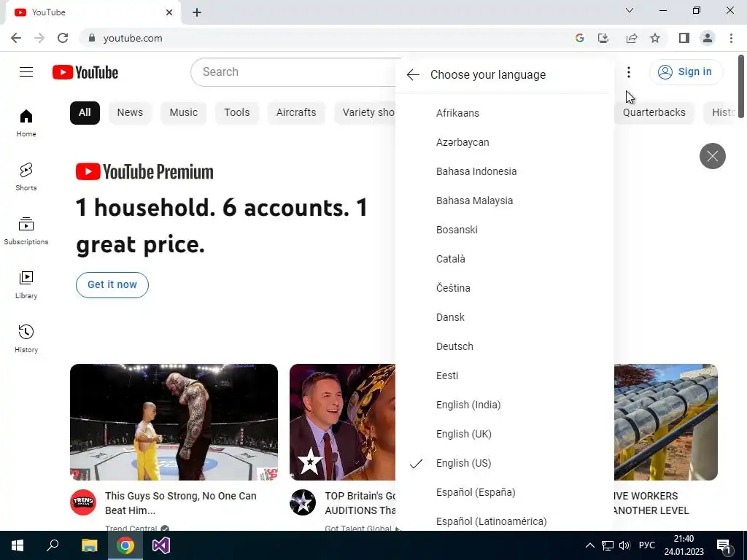Click Get it now Premium button

[x=112, y=285]
